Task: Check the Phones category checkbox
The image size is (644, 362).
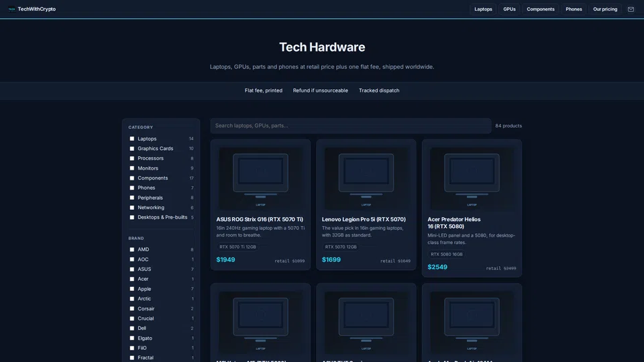Action: (132, 188)
